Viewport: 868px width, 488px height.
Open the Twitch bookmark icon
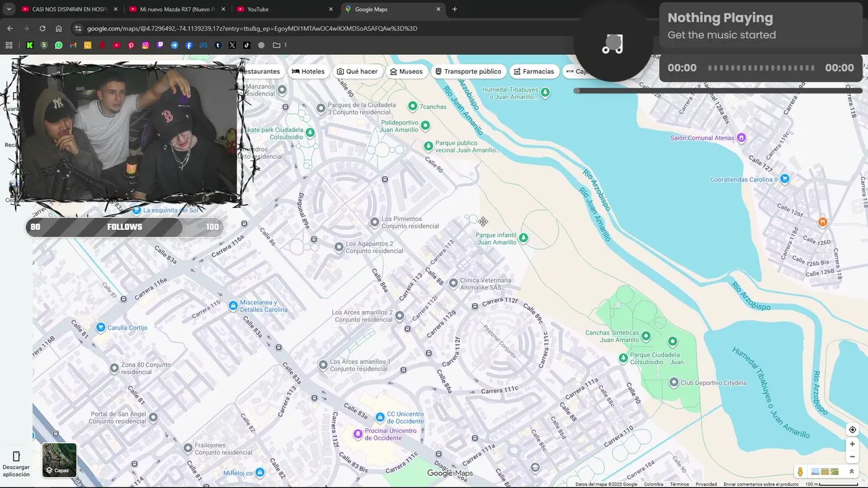[160, 45]
